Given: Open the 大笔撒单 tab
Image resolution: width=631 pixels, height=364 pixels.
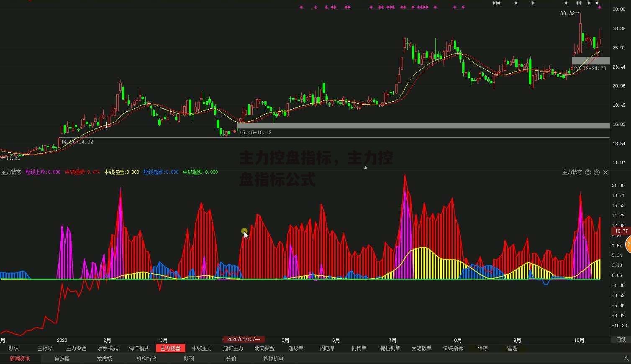Looking at the screenshot, I should (x=422, y=348).
